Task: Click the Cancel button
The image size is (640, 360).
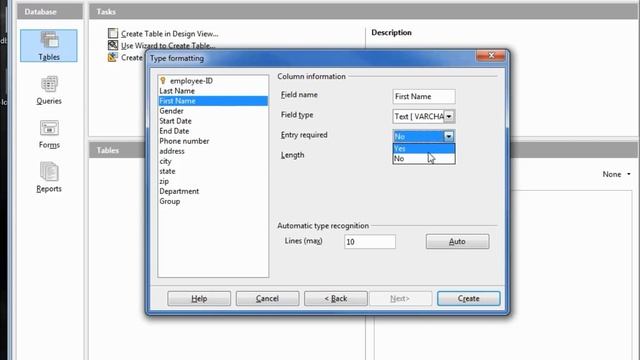Action: click(x=267, y=298)
